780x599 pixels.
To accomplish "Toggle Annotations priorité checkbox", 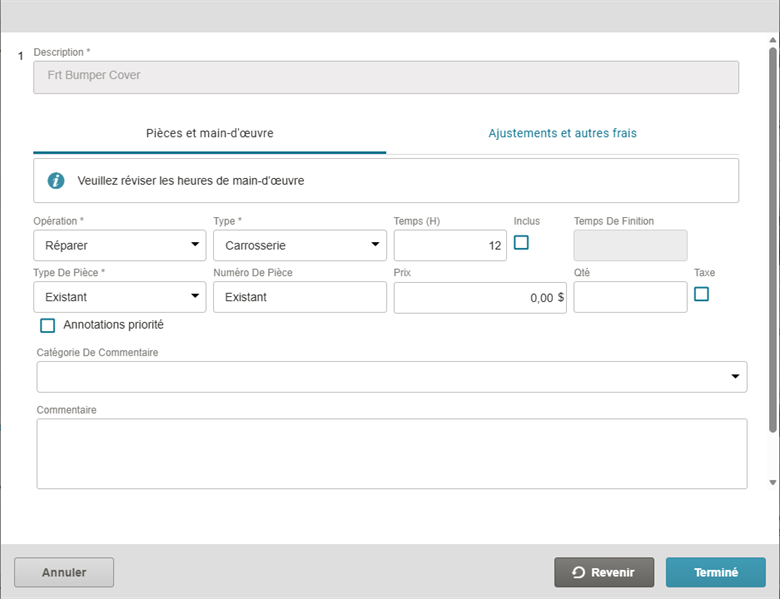I will [47, 325].
